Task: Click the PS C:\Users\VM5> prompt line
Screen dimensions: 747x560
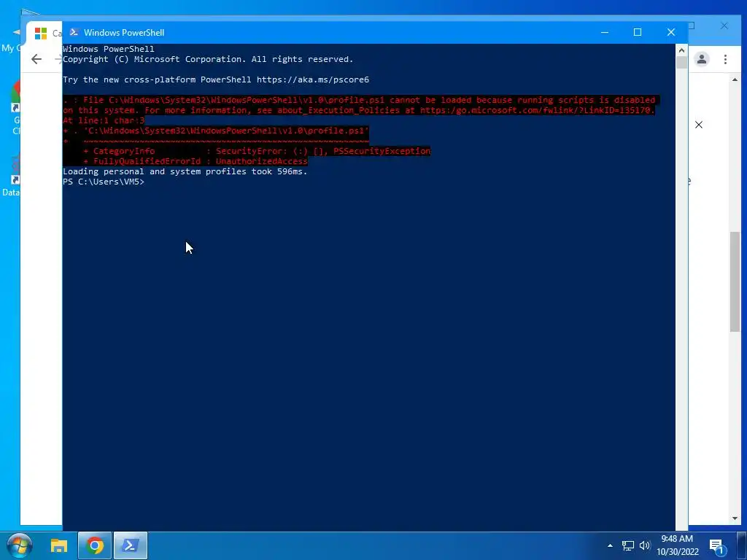Action: (104, 182)
